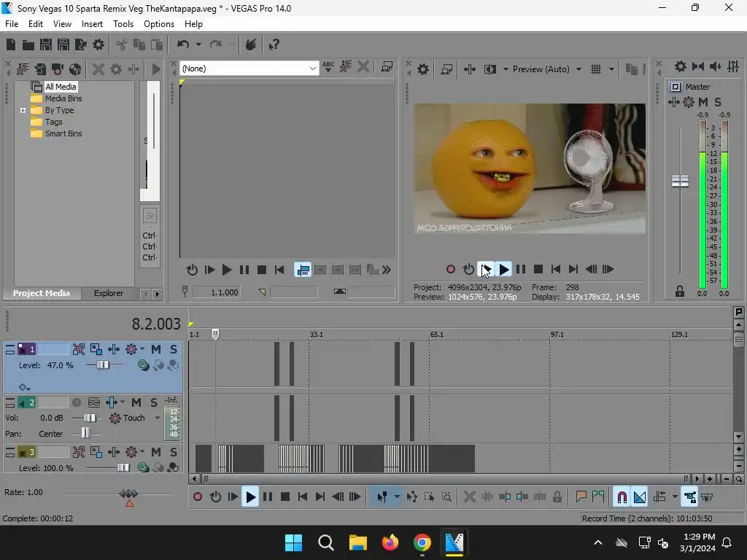Toggle Master bus Mute button
The width and height of the screenshot is (747, 560).
[703, 102]
